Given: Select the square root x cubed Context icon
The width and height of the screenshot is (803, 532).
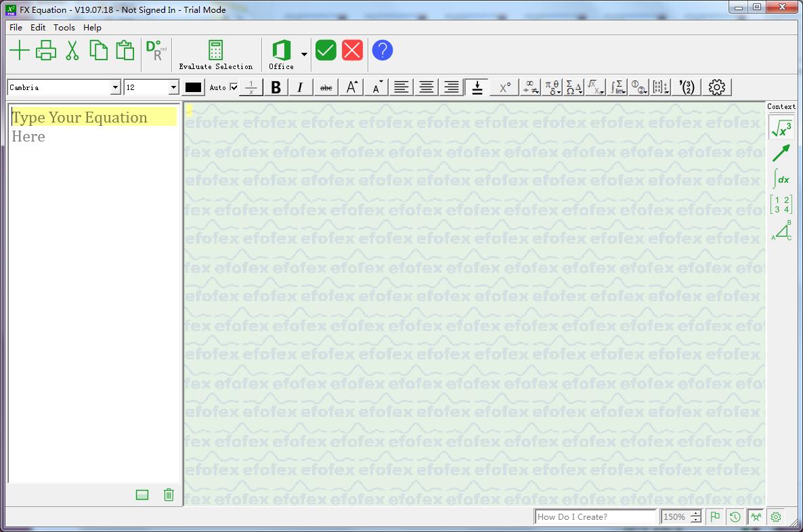Looking at the screenshot, I should [781, 128].
